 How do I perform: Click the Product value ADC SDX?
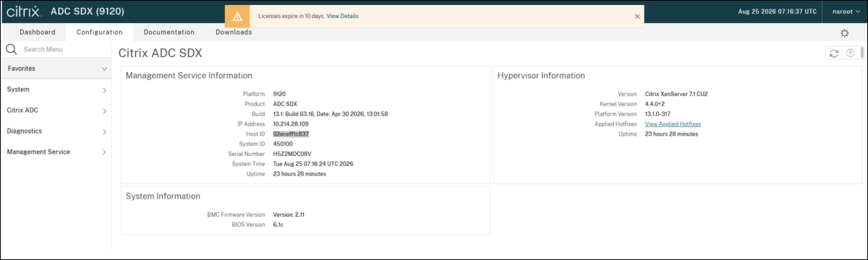tap(285, 104)
